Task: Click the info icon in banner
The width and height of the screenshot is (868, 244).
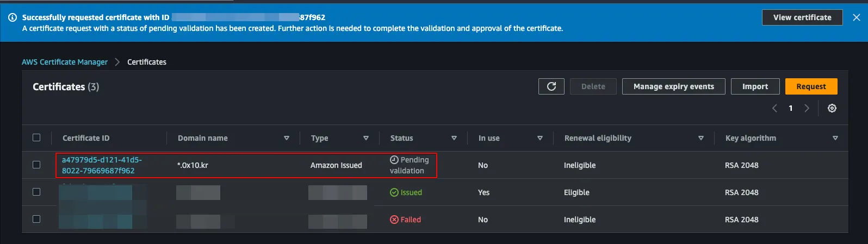Action: point(13,17)
